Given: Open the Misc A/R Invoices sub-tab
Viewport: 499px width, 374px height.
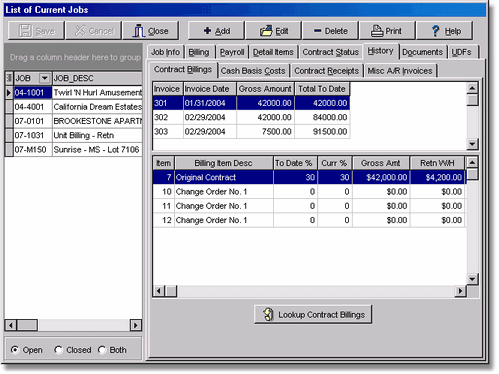Looking at the screenshot, I should coord(400,71).
